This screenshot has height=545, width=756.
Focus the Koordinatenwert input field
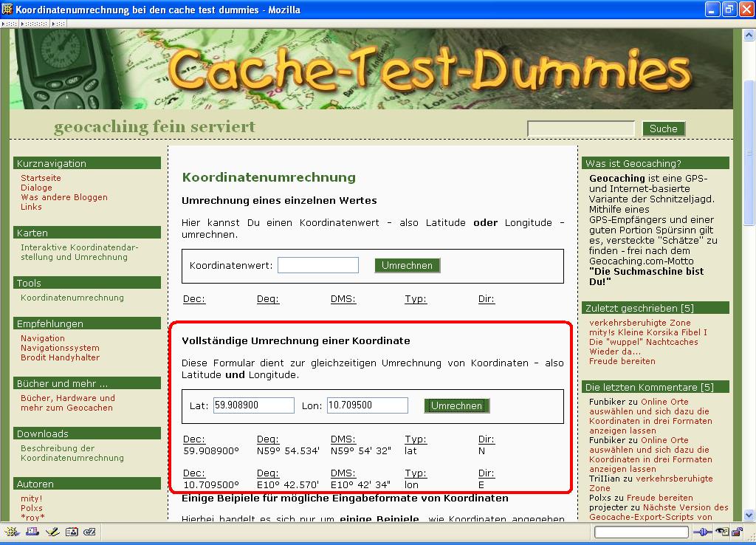pos(318,265)
